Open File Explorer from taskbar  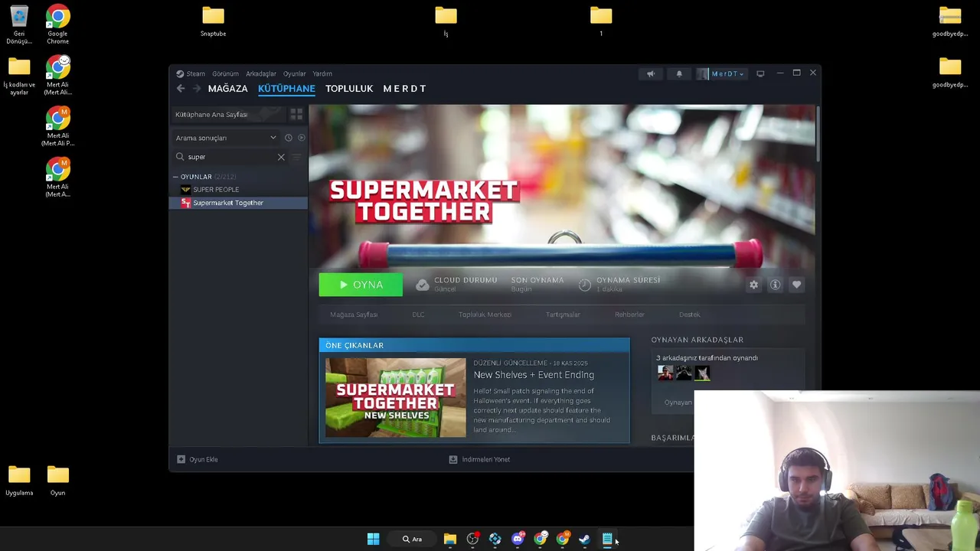450,539
